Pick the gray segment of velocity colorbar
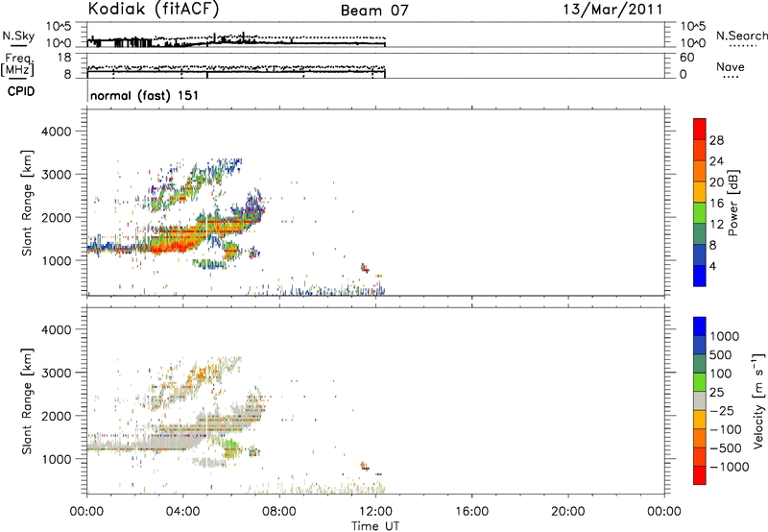Image resolution: width=768 pixels, height=532 pixels. coord(700,400)
